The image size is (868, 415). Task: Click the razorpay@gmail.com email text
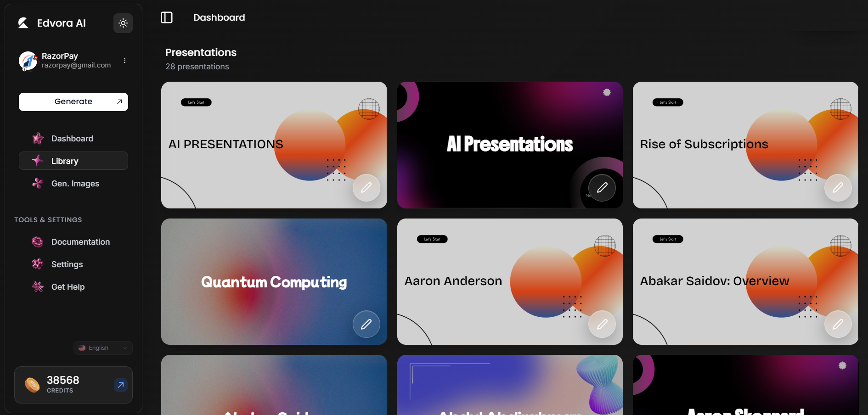(x=76, y=65)
